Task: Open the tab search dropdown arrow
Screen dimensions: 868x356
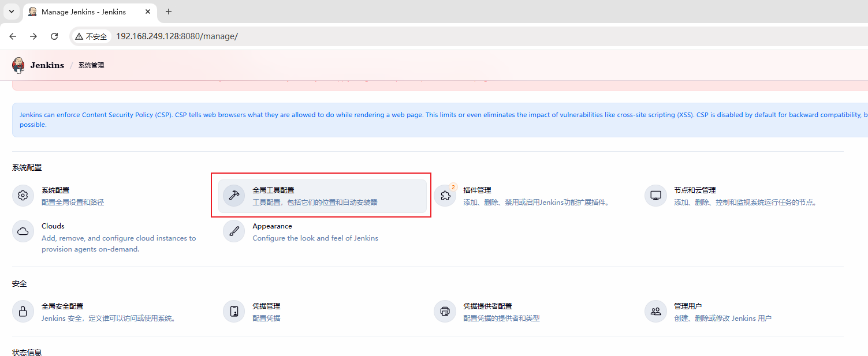Action: tap(11, 12)
